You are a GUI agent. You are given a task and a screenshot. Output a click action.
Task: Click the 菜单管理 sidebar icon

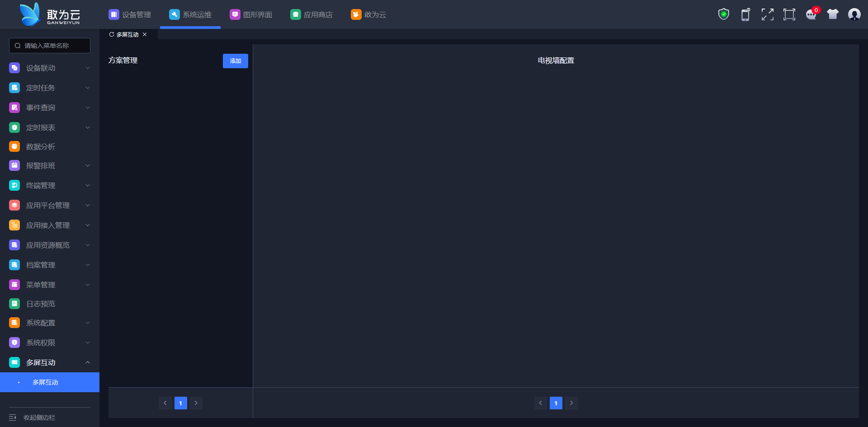pyautogui.click(x=14, y=285)
